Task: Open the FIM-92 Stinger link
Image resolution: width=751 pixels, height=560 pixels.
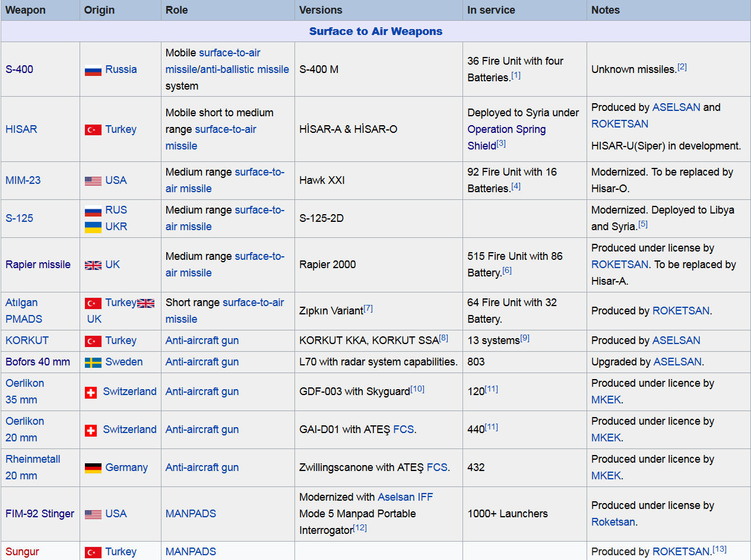Action: pyautogui.click(x=40, y=514)
